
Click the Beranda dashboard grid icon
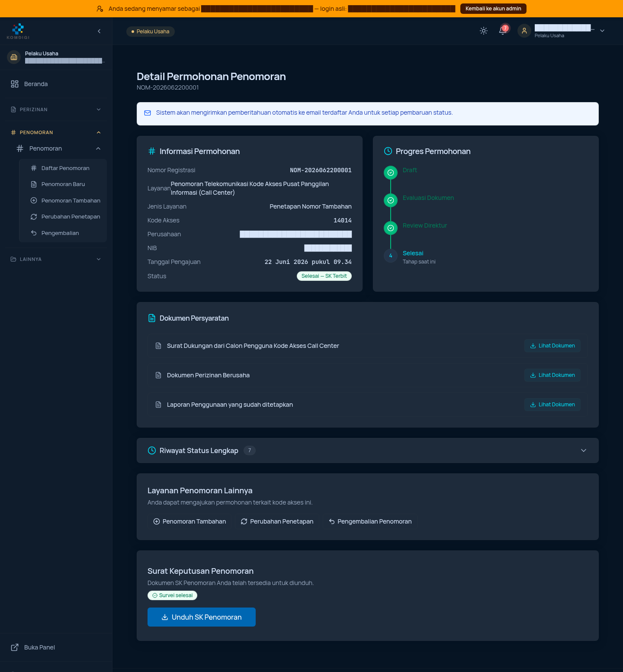[x=15, y=84]
